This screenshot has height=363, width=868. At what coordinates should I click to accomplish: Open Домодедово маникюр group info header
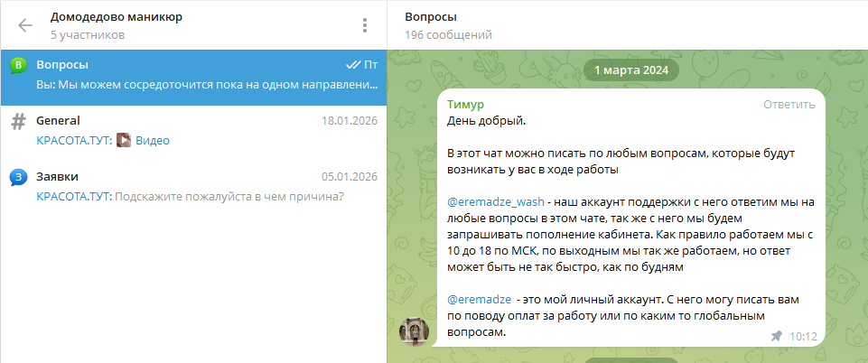[x=117, y=17]
